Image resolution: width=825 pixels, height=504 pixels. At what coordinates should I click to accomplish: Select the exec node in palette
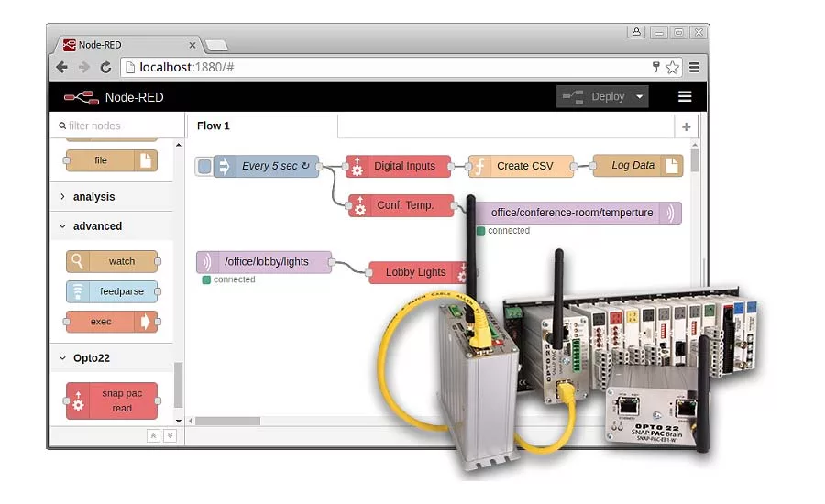[x=112, y=322]
